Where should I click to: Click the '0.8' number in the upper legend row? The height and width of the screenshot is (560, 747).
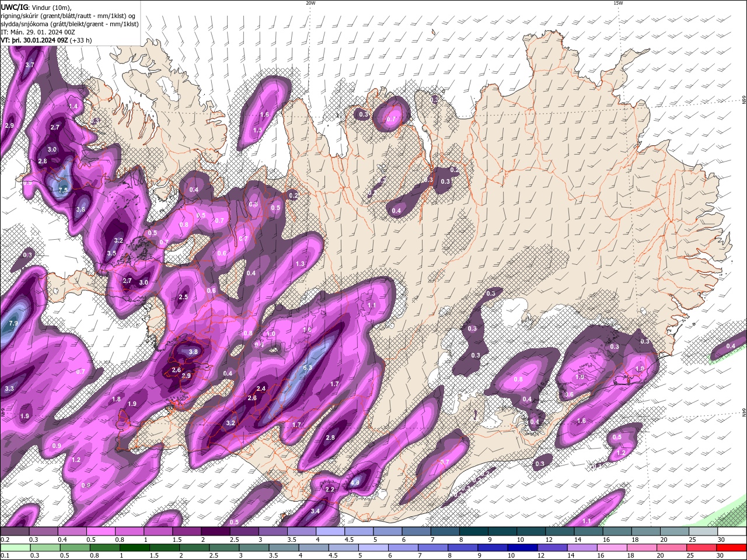click(x=120, y=540)
